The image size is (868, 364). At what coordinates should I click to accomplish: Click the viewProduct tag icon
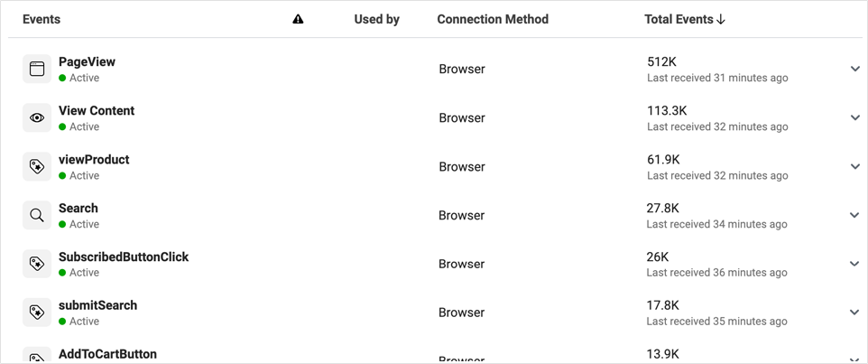[37, 167]
